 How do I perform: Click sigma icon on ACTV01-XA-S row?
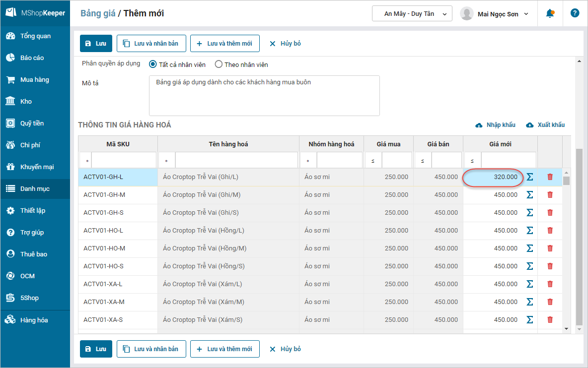(x=529, y=320)
